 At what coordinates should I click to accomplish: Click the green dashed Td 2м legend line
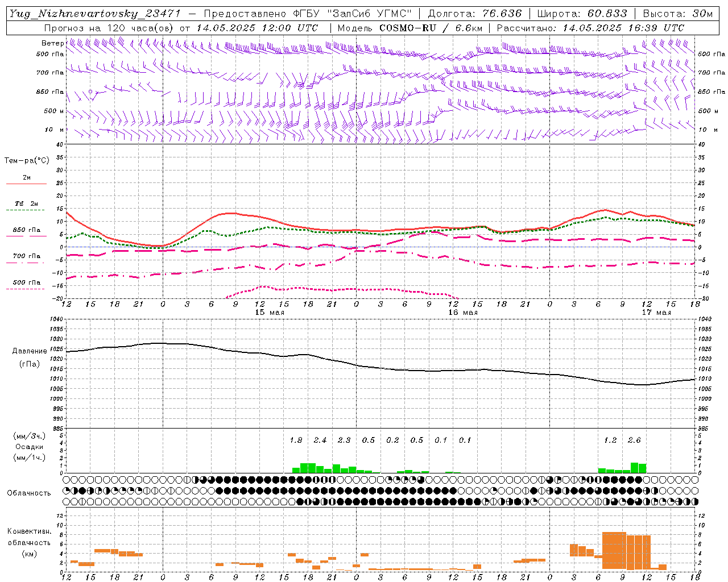click(26, 210)
